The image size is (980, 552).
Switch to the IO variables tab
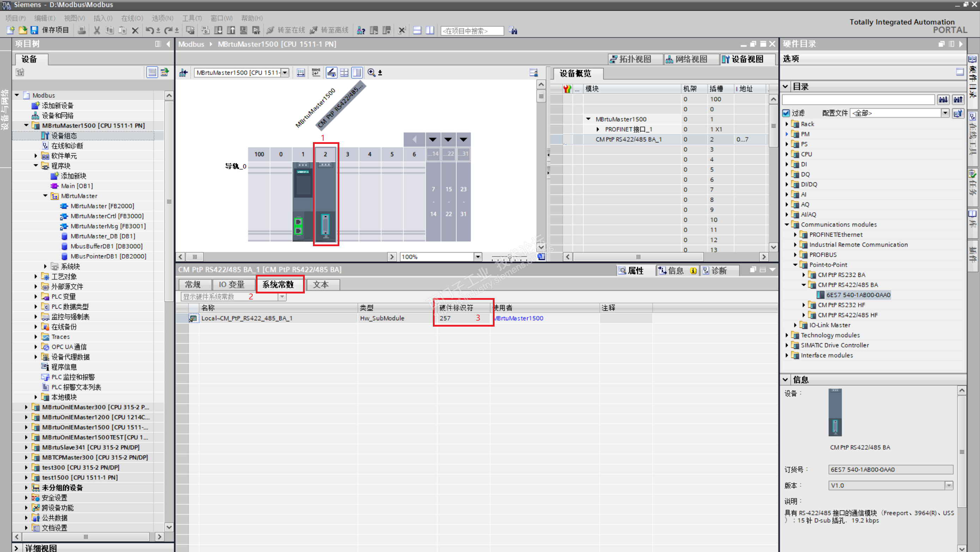point(231,285)
